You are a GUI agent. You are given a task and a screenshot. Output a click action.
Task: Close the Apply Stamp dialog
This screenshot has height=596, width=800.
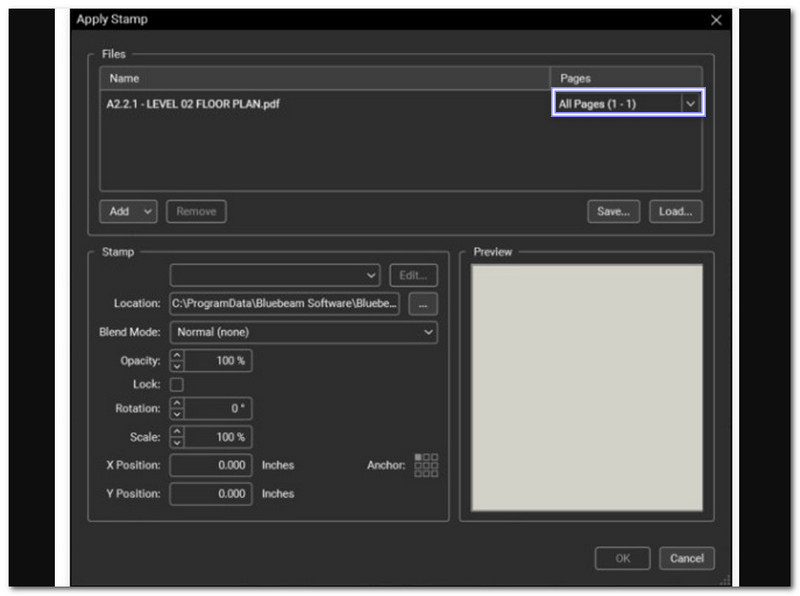tap(716, 20)
